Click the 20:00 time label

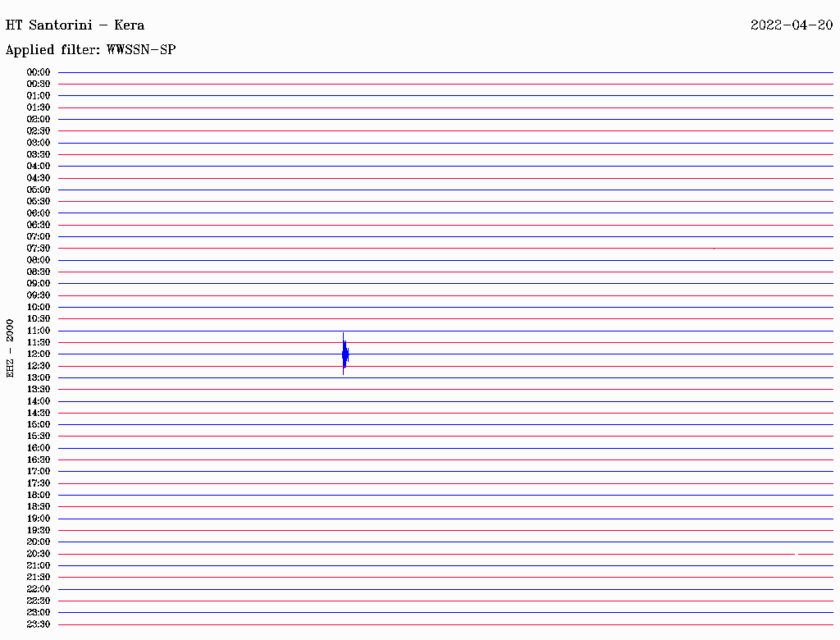tap(39, 542)
